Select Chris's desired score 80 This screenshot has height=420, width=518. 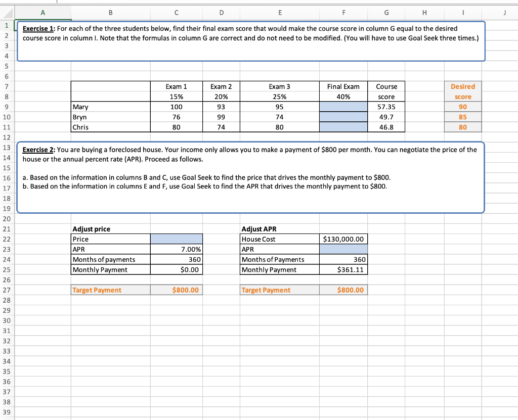463,127
